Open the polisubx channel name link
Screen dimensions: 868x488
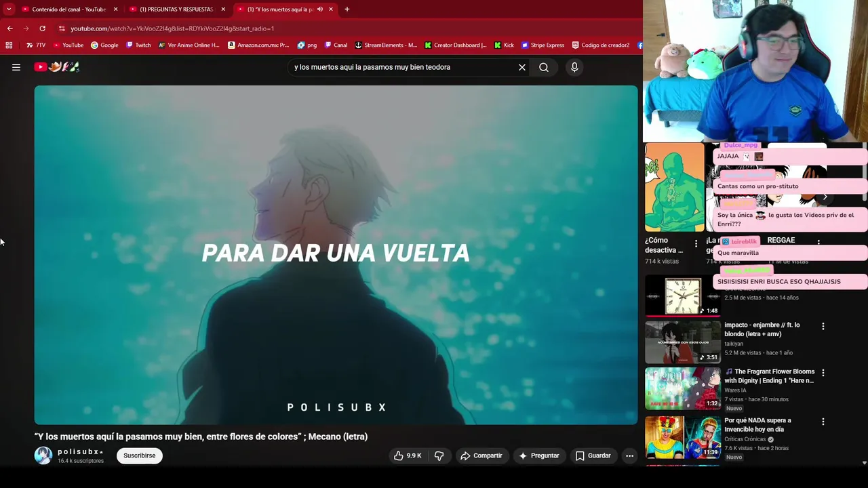[x=79, y=451]
